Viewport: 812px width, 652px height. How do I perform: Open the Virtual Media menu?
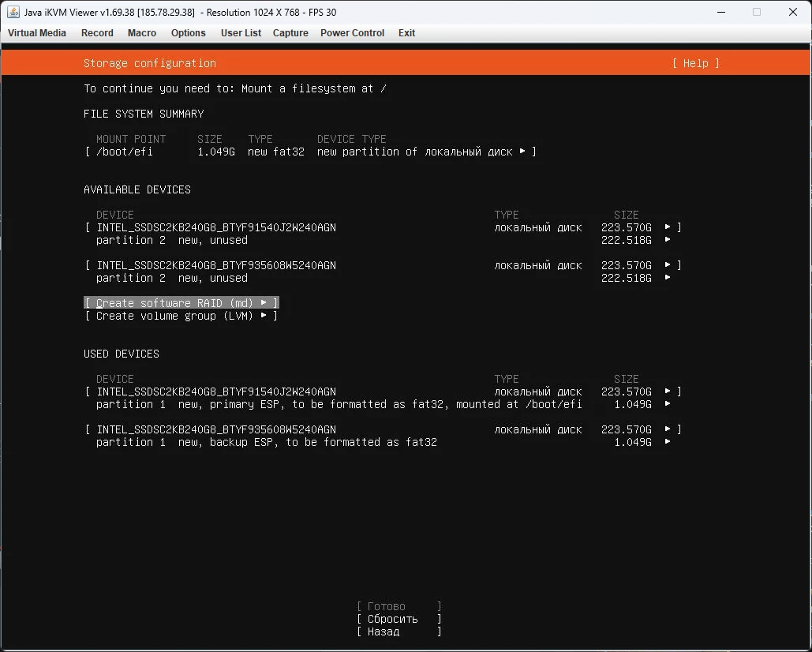tap(37, 33)
